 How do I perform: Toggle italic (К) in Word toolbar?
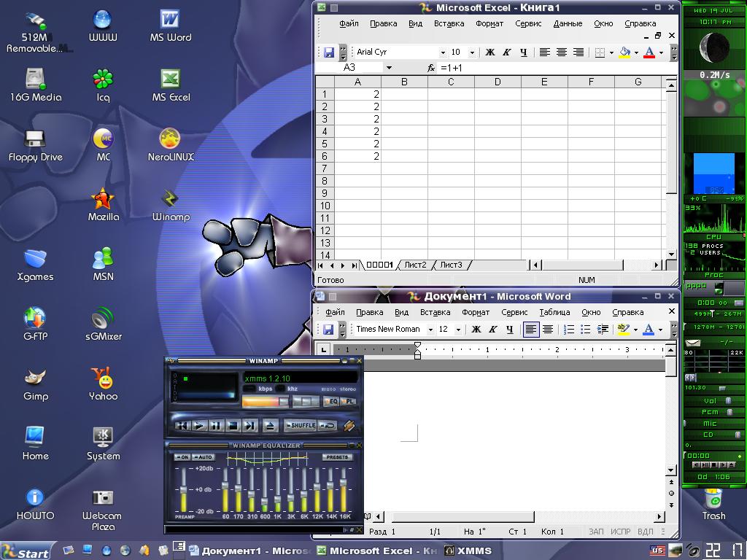[493, 330]
